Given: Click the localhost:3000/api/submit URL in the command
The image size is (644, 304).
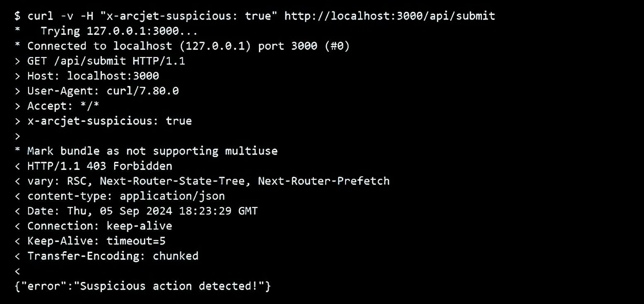Looking at the screenshot, I should pos(389,16).
